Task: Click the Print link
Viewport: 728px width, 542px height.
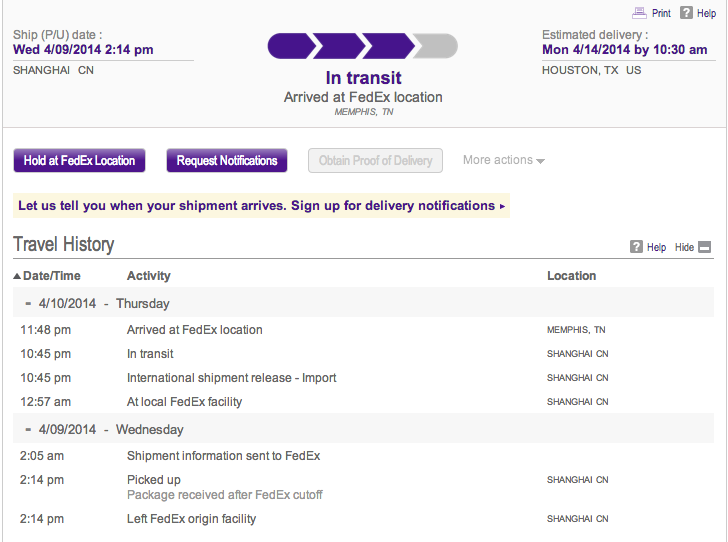Action: pos(661,13)
